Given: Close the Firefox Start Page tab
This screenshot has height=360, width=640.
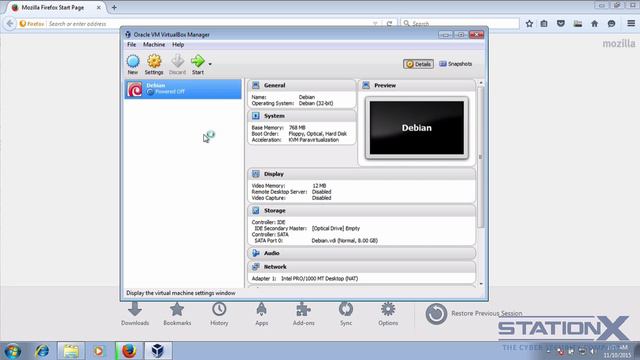Looking at the screenshot, I should click(x=99, y=7).
